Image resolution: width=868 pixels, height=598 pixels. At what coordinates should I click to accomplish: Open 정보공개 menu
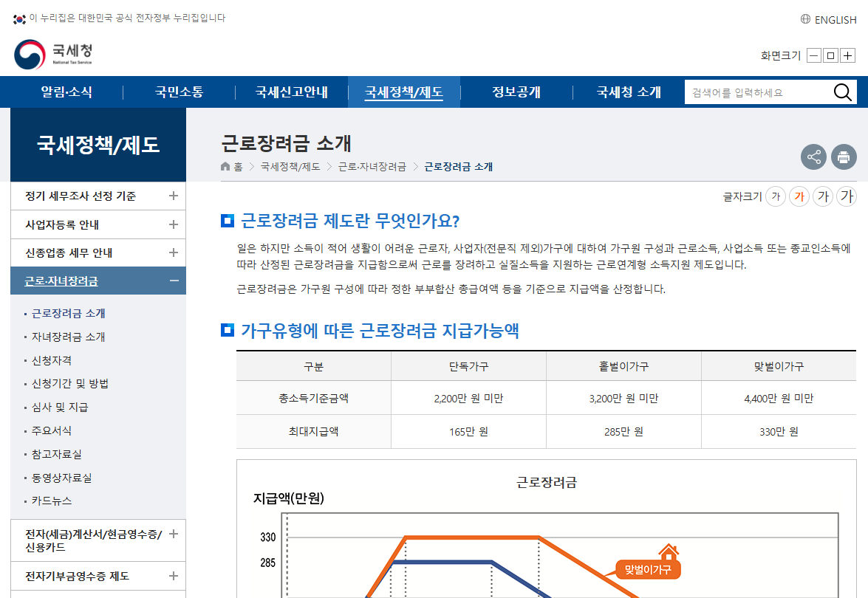[516, 92]
